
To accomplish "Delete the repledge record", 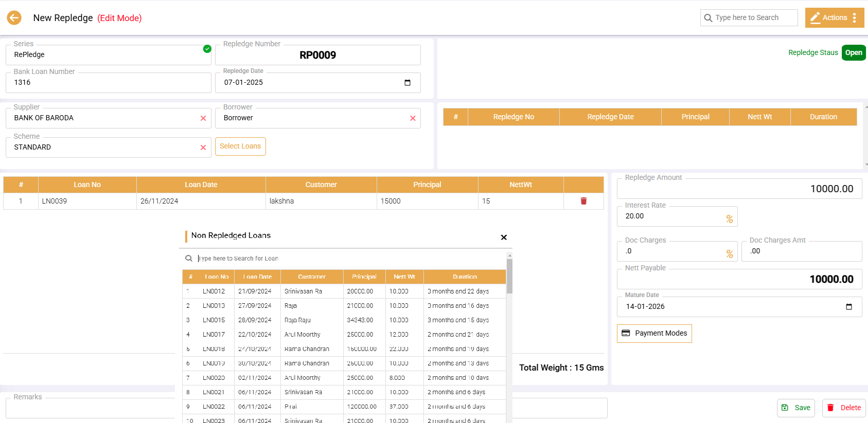I will [844, 408].
